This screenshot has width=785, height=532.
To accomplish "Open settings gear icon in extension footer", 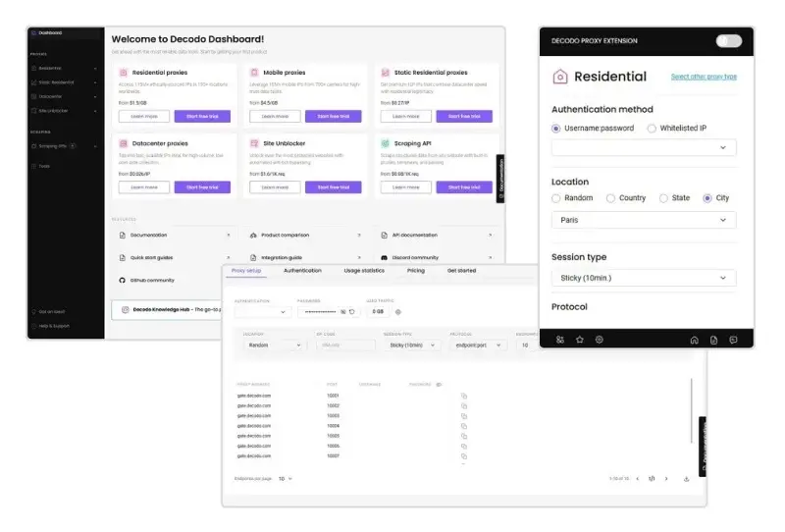I will (x=600, y=340).
